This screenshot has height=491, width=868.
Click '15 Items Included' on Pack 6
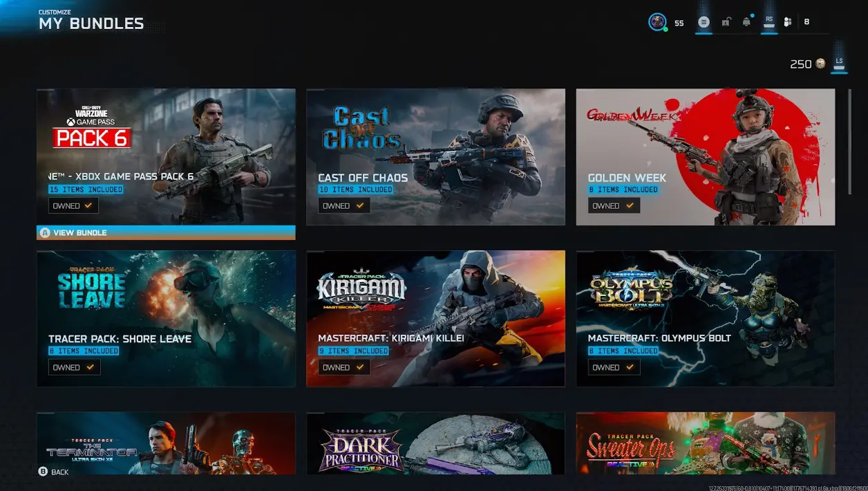(86, 189)
